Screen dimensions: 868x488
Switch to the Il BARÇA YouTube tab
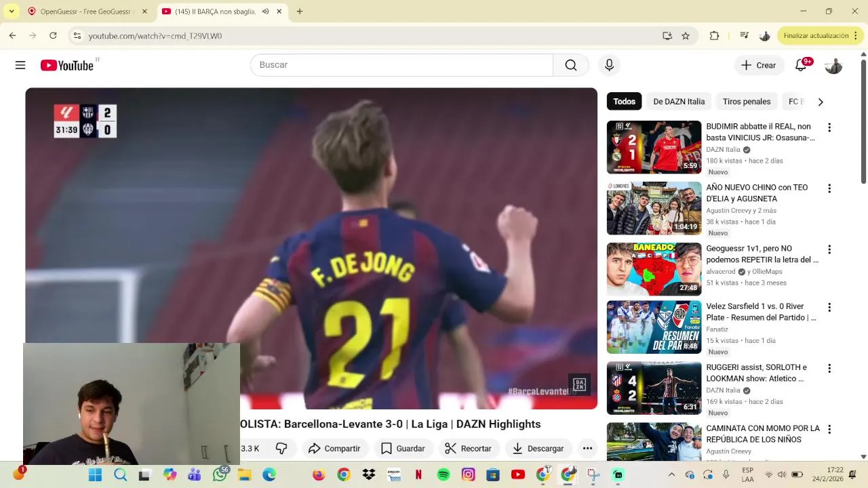(214, 12)
